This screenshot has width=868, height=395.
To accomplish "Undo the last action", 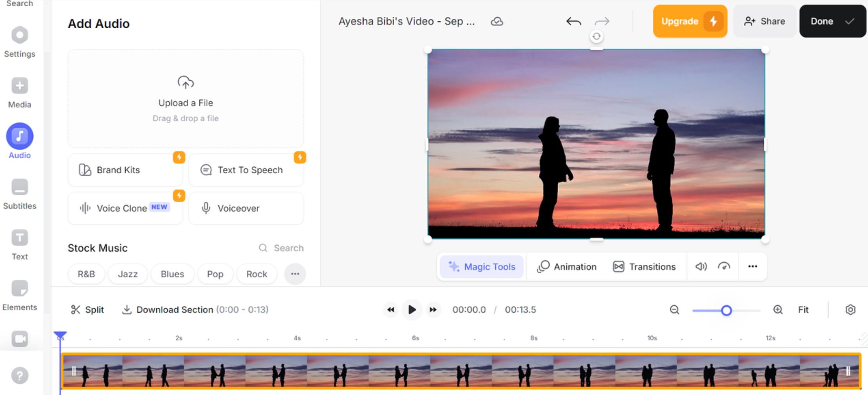I will click(x=573, y=22).
